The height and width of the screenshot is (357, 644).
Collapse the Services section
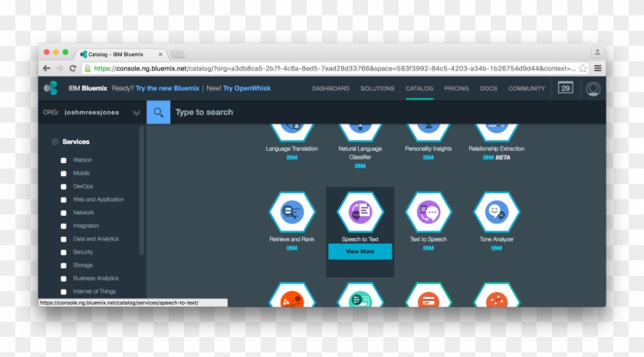[55, 142]
